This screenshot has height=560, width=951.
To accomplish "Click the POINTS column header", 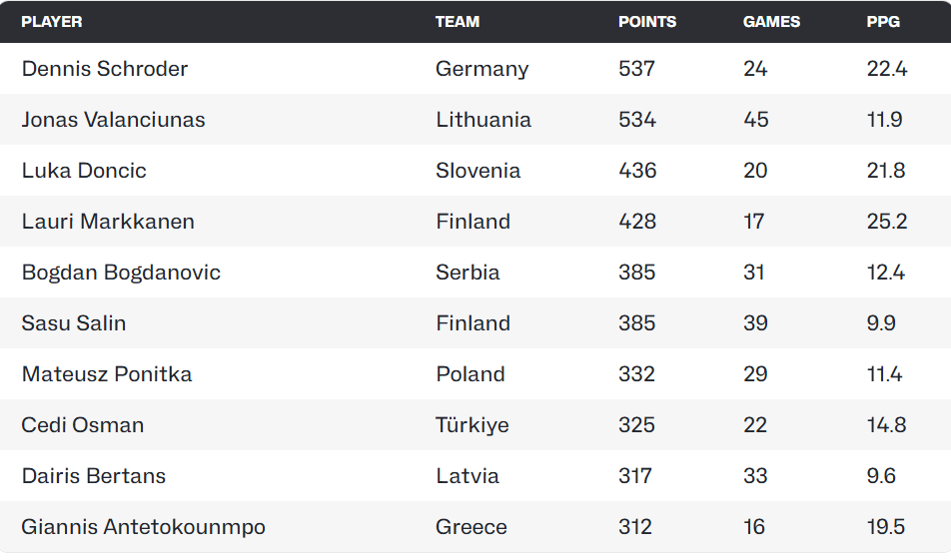I will 647,21.
